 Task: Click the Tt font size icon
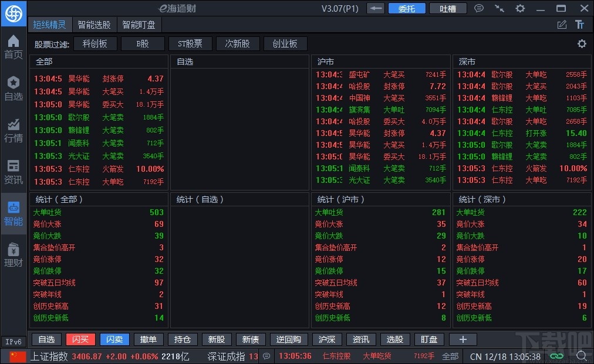[x=579, y=25]
